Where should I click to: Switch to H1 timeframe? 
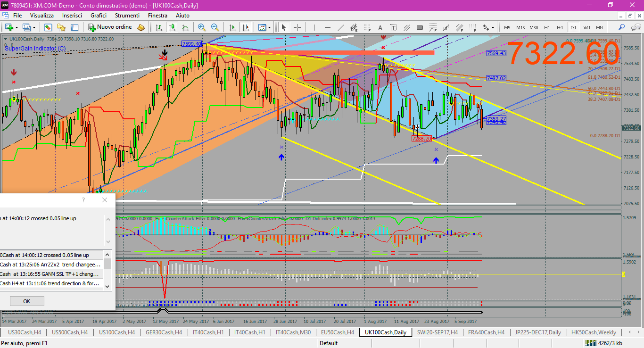547,27
